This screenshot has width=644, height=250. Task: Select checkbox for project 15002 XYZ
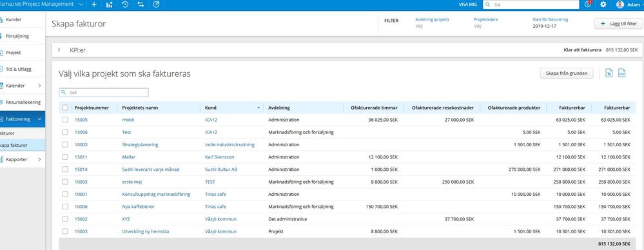click(x=65, y=219)
